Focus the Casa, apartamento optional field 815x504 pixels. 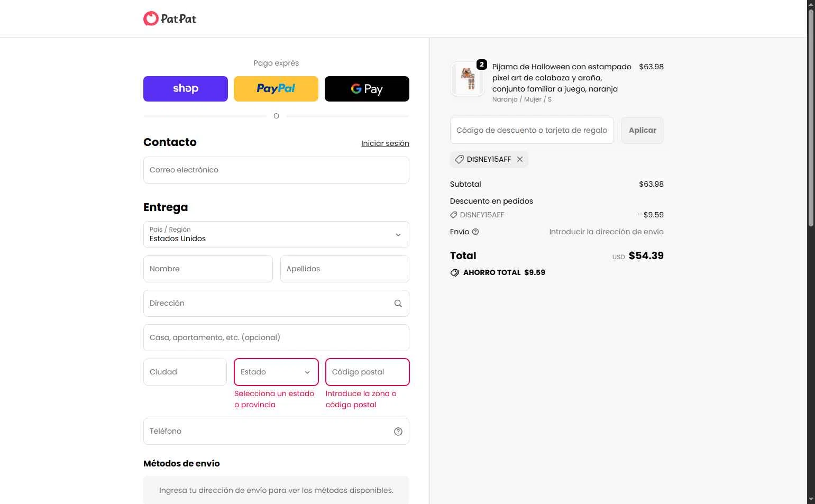click(x=276, y=337)
